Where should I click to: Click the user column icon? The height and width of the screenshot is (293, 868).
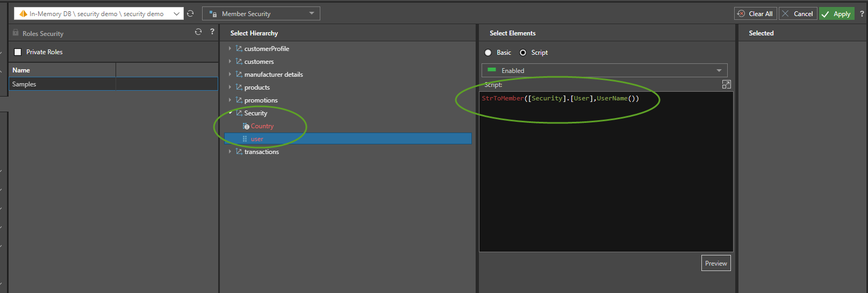coord(245,139)
